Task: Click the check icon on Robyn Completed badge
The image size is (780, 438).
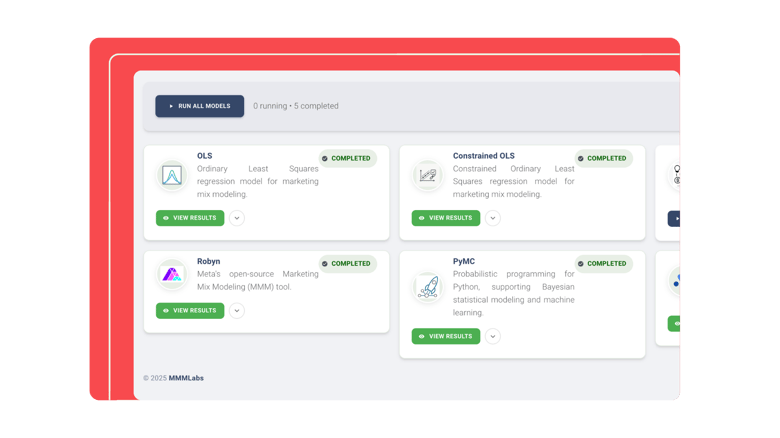Action: click(x=325, y=264)
